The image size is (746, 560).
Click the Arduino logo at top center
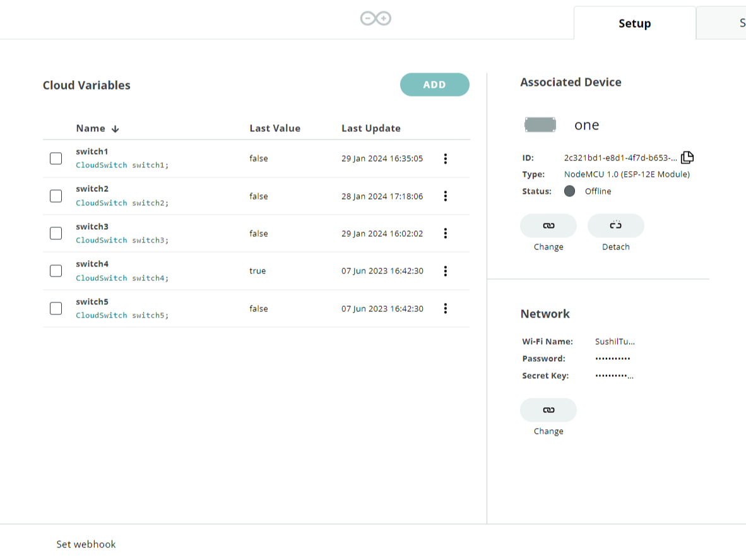pyautogui.click(x=375, y=18)
